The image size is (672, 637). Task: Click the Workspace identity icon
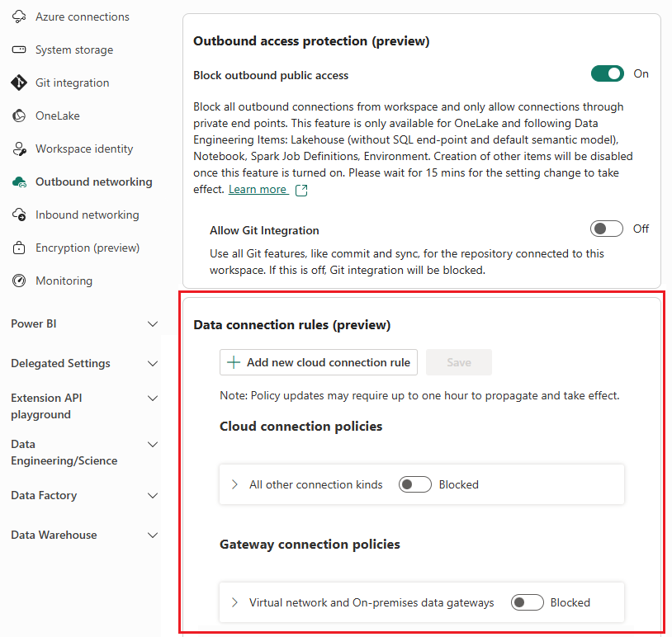19,149
